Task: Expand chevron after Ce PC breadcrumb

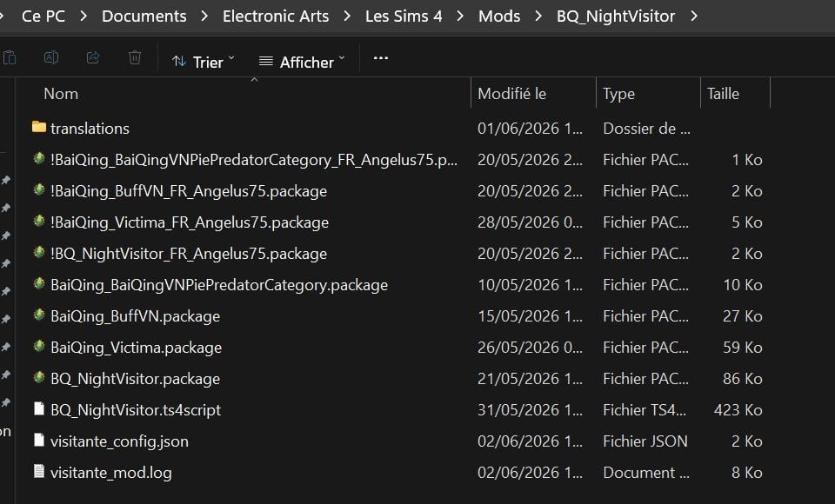Action: tap(83, 16)
